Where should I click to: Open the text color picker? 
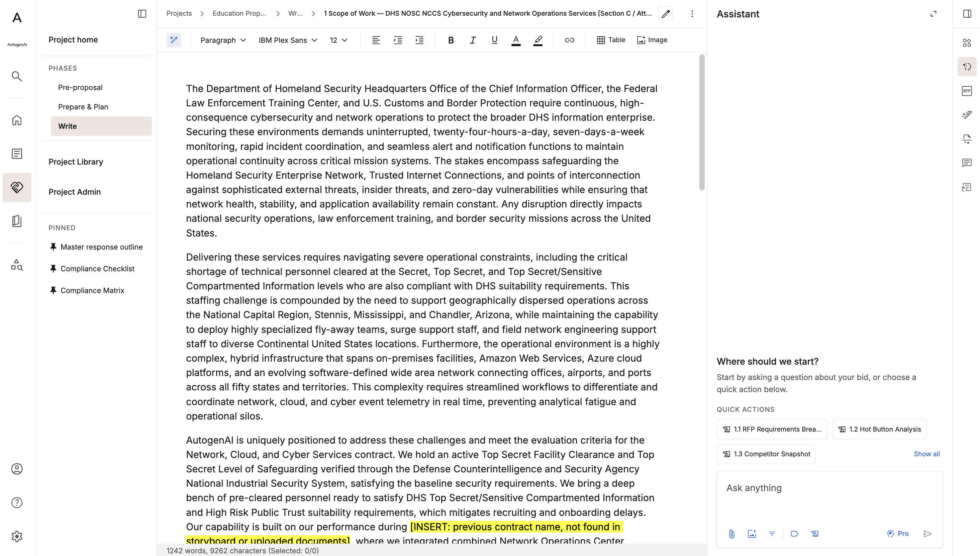516,40
